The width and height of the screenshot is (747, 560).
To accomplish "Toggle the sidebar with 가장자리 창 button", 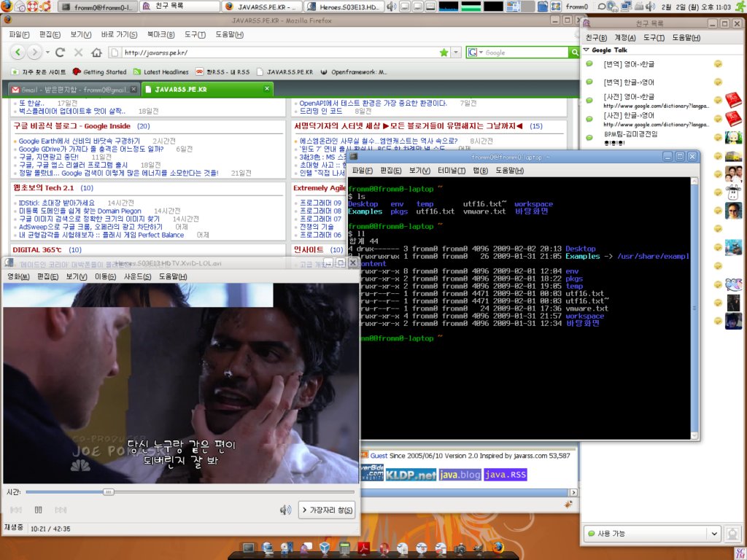I will click(x=328, y=510).
